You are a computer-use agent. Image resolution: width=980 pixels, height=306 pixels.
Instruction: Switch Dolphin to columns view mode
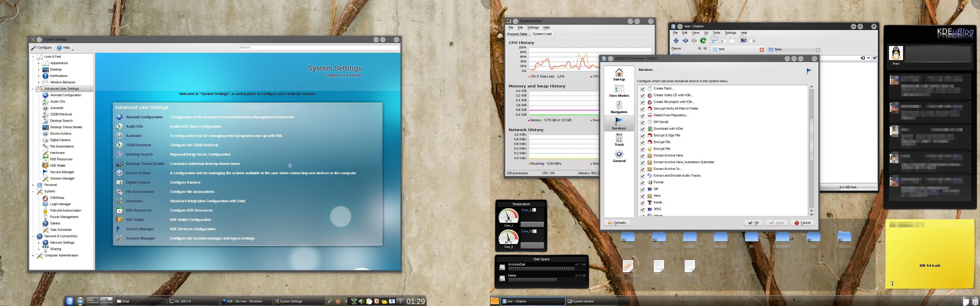coord(732,41)
